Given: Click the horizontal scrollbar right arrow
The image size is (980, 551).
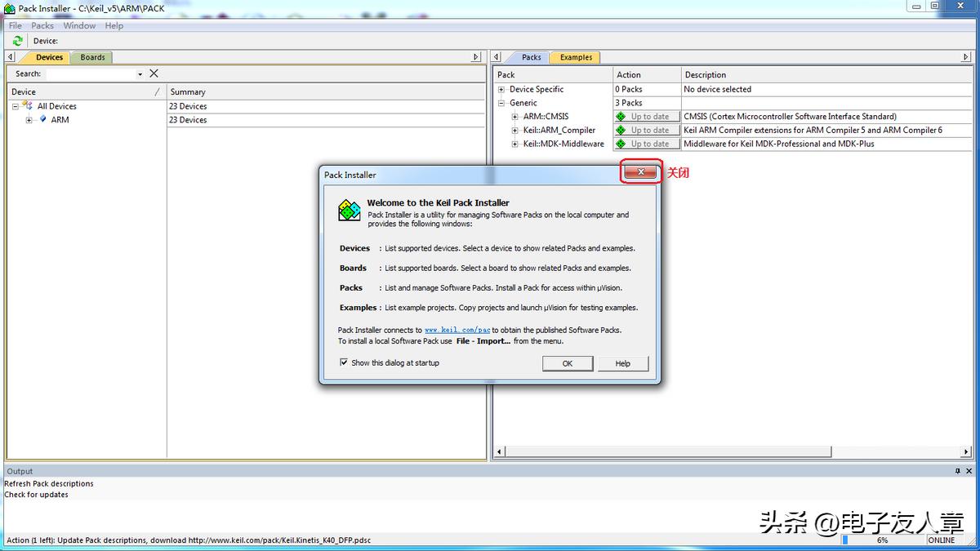Looking at the screenshot, I should click(968, 451).
